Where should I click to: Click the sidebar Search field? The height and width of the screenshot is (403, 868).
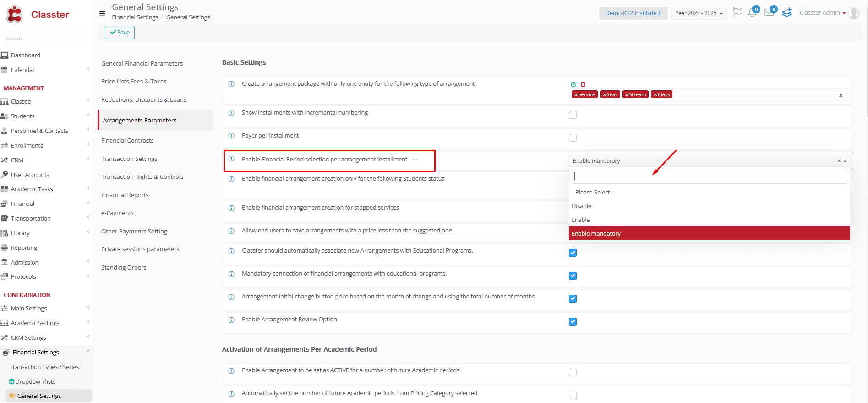click(x=44, y=39)
